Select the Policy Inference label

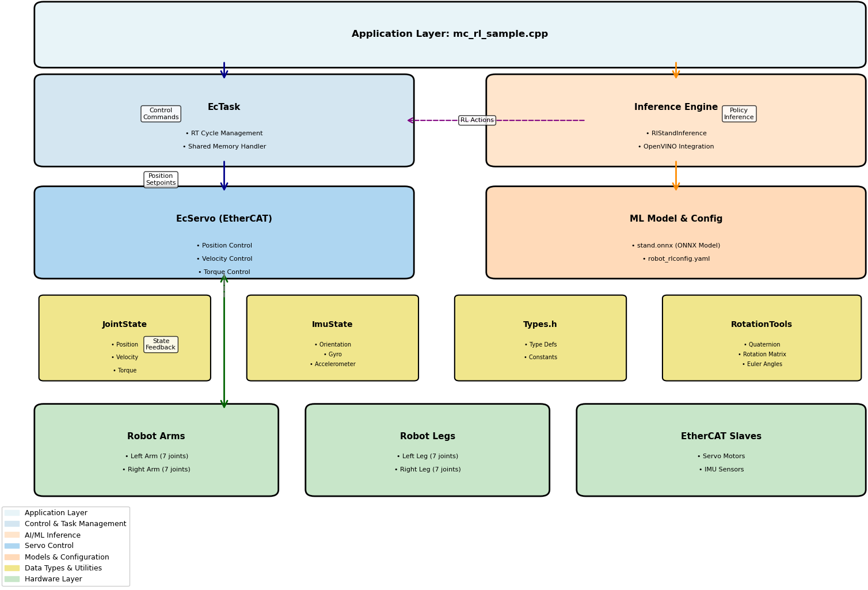click(738, 113)
